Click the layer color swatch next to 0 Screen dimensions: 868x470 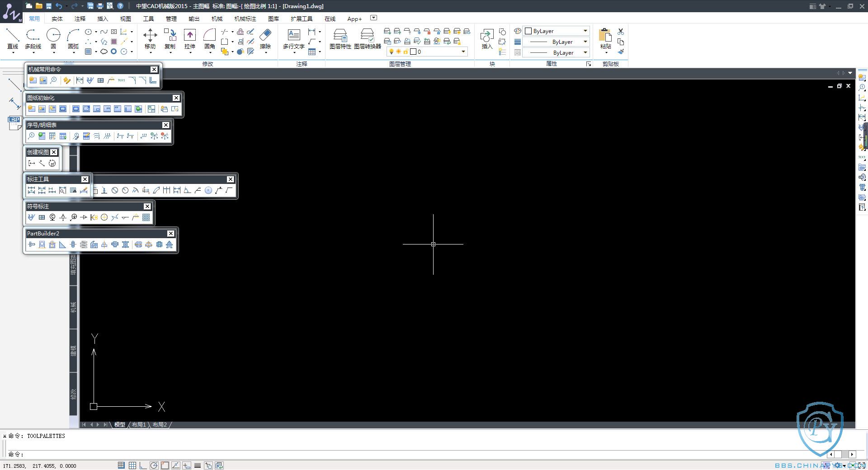(x=413, y=52)
